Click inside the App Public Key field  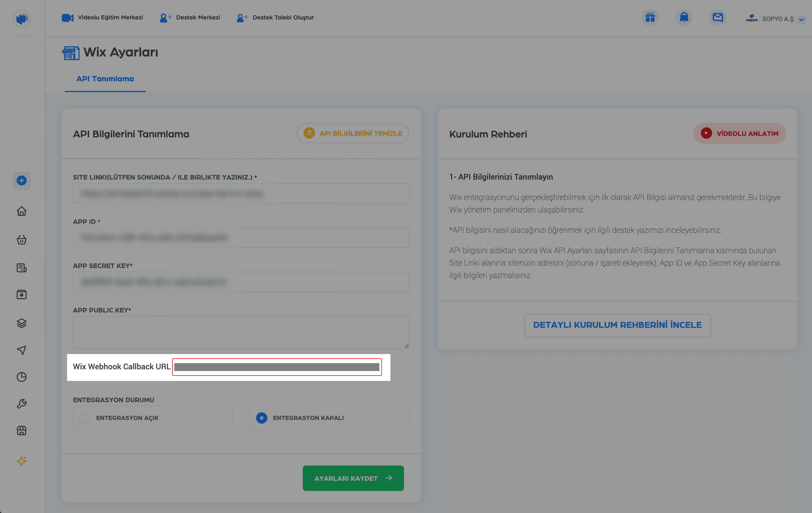pos(241,332)
